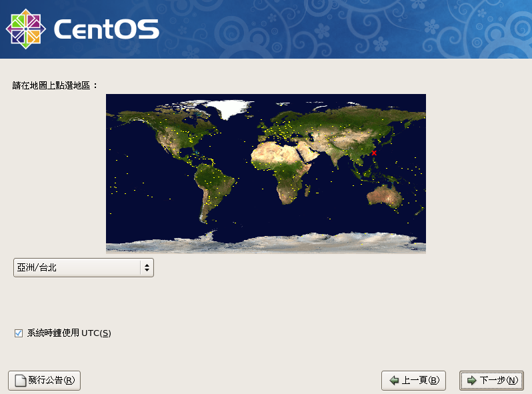Open the 亞洲/台北 timezone dropdown
Screen dimensions: 532x394
point(83,267)
